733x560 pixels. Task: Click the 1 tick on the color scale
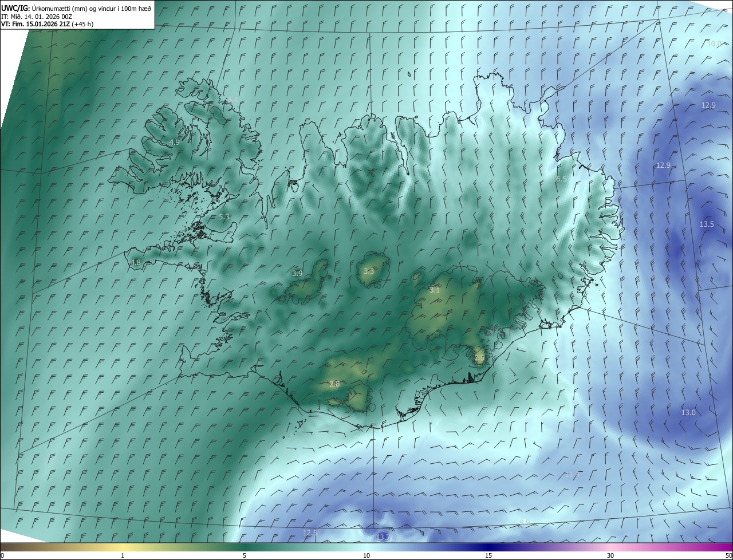pos(123,555)
